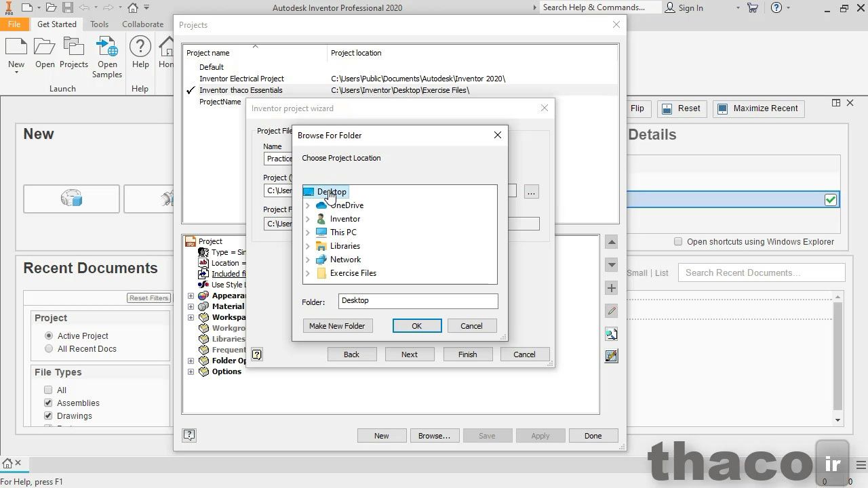This screenshot has width=868, height=488.
Task: Click the Search Recent Documents field
Action: [762, 272]
